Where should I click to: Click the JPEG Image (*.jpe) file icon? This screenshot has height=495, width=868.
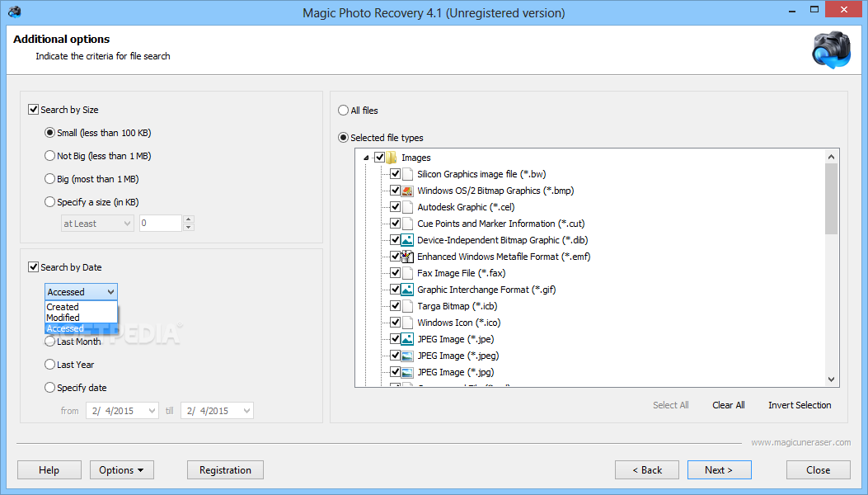[407, 339]
